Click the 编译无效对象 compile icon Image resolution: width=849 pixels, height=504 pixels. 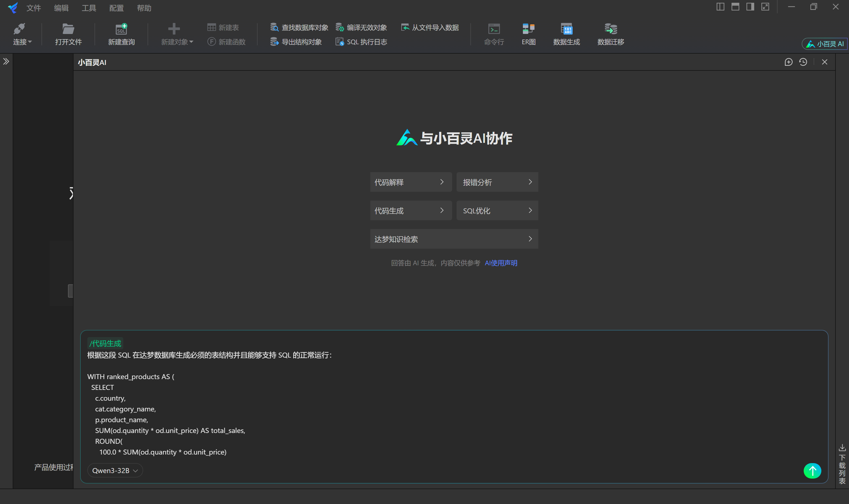click(340, 28)
